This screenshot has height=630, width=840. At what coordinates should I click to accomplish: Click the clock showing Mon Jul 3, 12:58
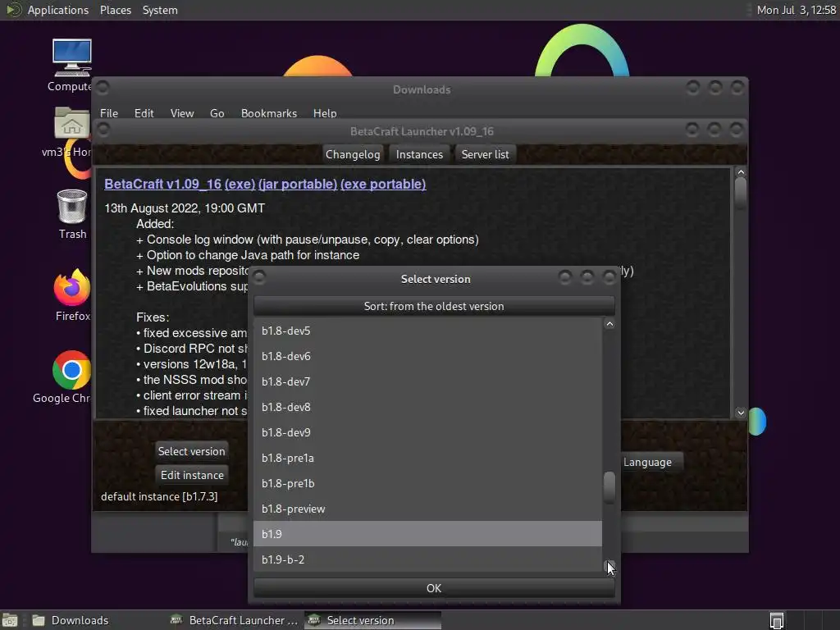coord(796,10)
